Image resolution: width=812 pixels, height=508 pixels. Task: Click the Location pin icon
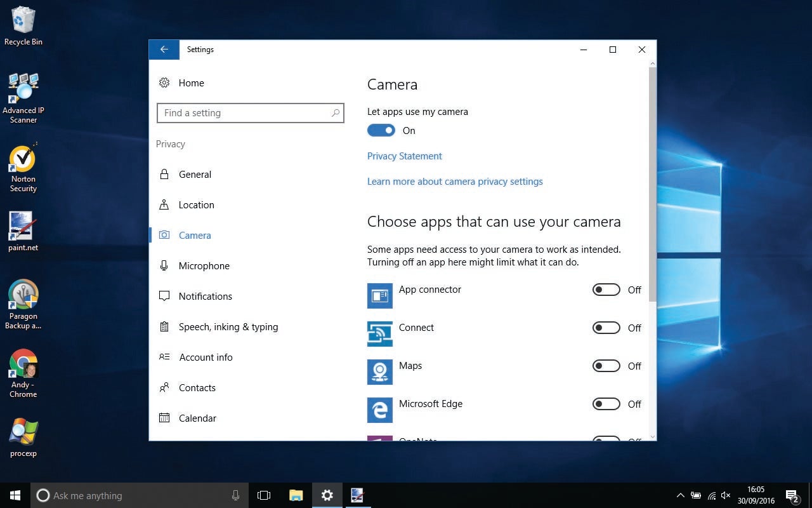click(164, 204)
